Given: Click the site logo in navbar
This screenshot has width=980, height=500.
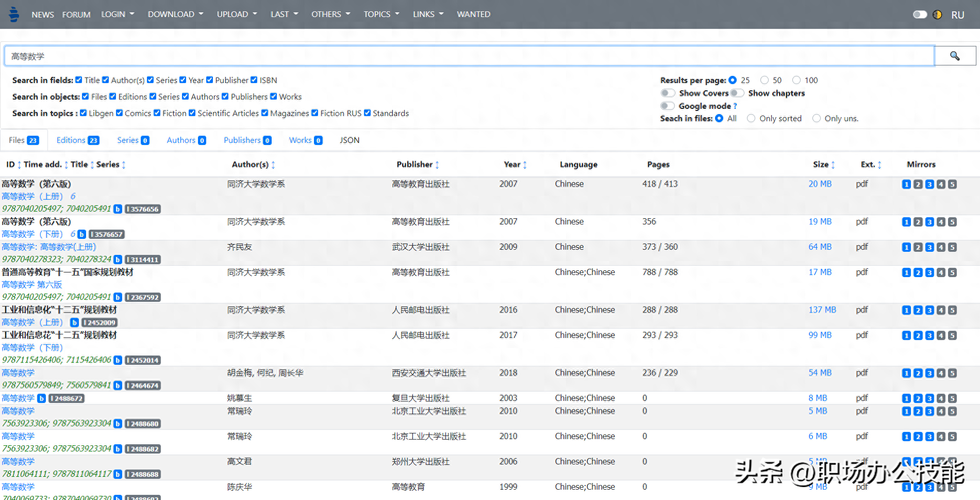Looking at the screenshot, I should (x=14, y=14).
